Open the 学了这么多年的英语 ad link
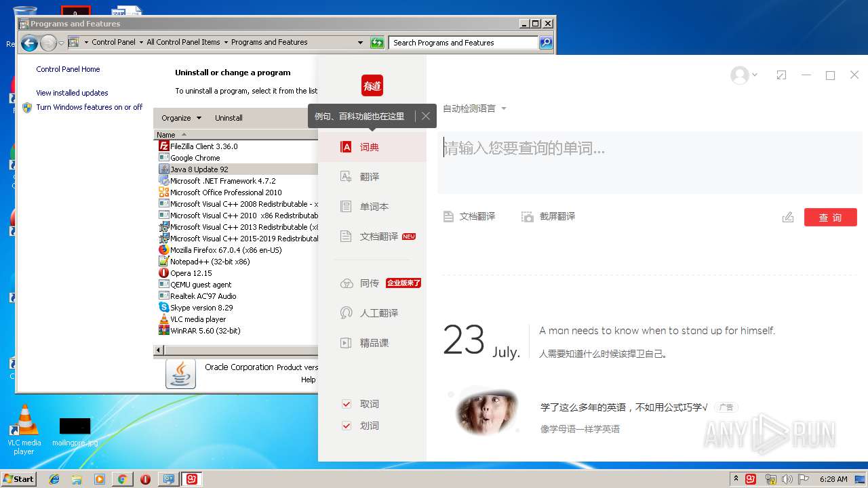The image size is (868, 488). [624, 407]
